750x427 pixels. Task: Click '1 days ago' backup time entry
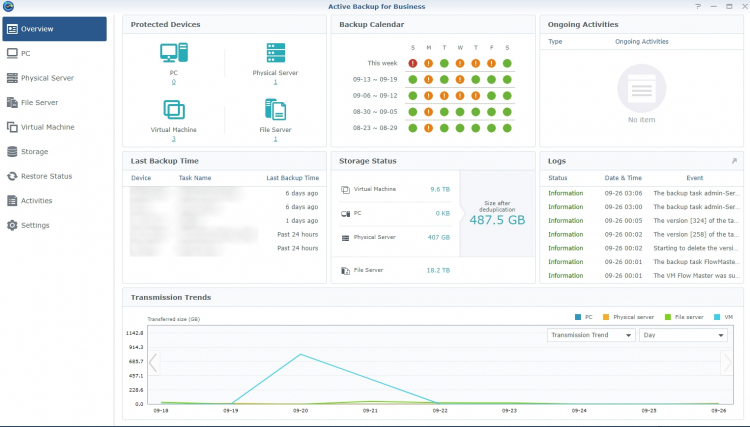click(x=302, y=221)
